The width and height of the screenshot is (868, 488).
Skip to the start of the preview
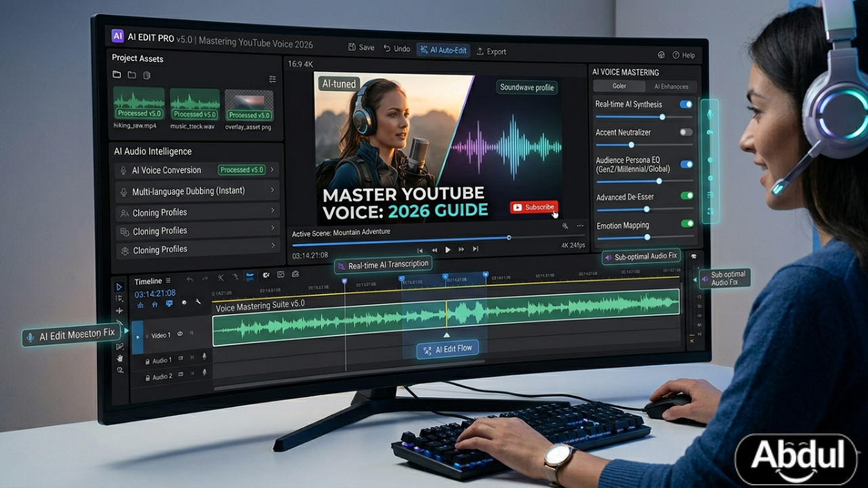click(x=420, y=251)
